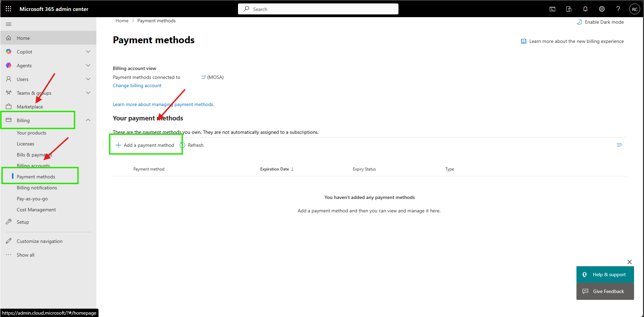Image resolution: width=644 pixels, height=317 pixels.
Task: Open the list options icon above the table
Action: [619, 145]
